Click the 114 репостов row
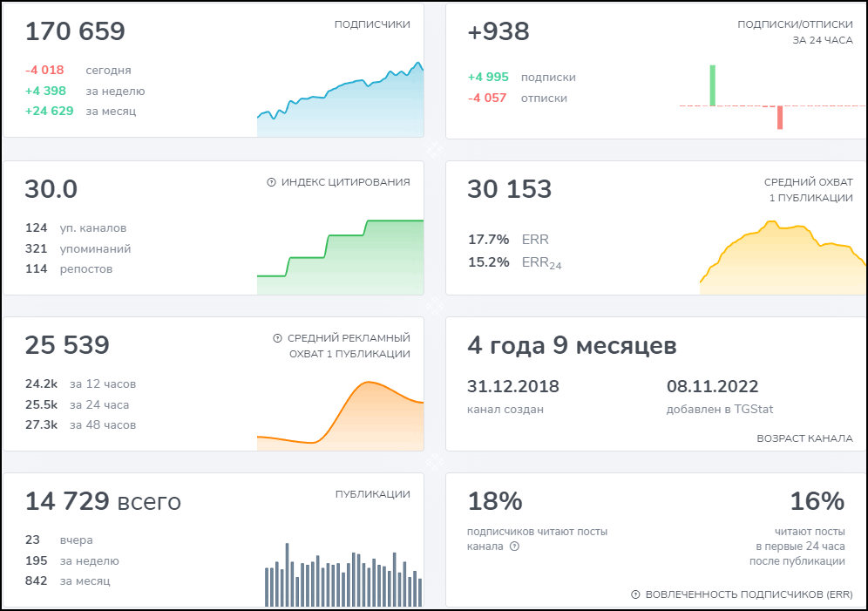The image size is (868, 611). point(69,269)
